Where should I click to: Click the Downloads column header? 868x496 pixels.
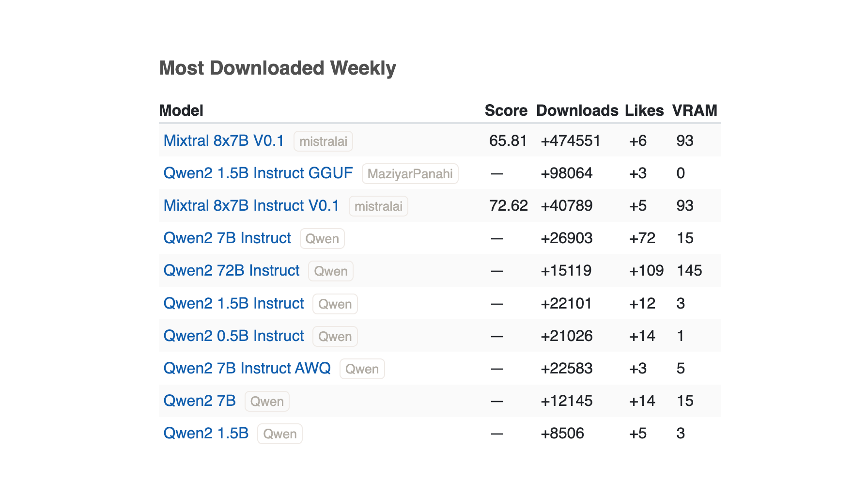(577, 110)
